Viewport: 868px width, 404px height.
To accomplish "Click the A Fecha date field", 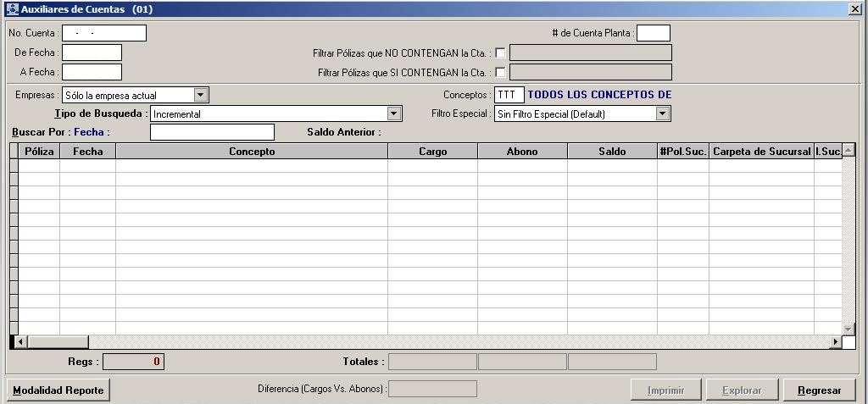I will point(92,72).
